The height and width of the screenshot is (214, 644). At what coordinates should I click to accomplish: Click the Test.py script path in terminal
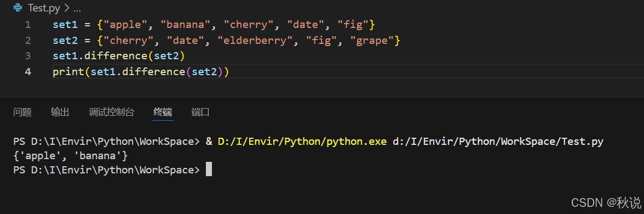498,142
